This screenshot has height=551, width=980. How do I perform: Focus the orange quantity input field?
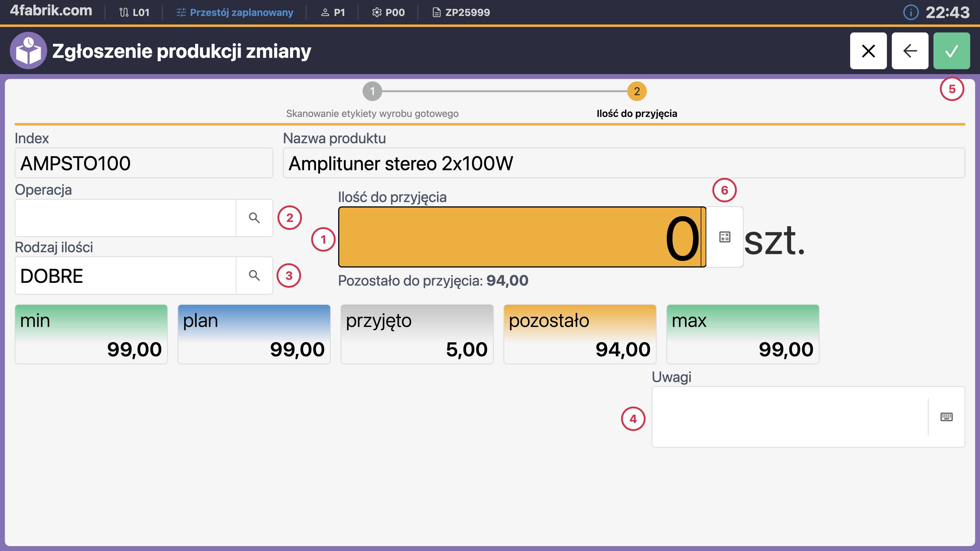[x=521, y=237]
